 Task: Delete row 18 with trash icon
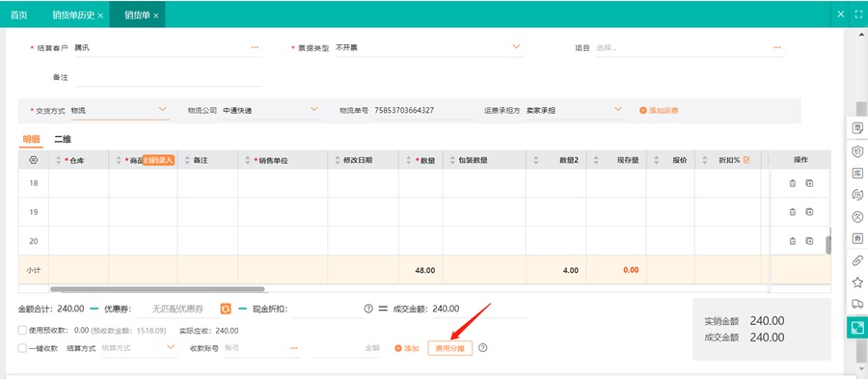click(x=792, y=183)
